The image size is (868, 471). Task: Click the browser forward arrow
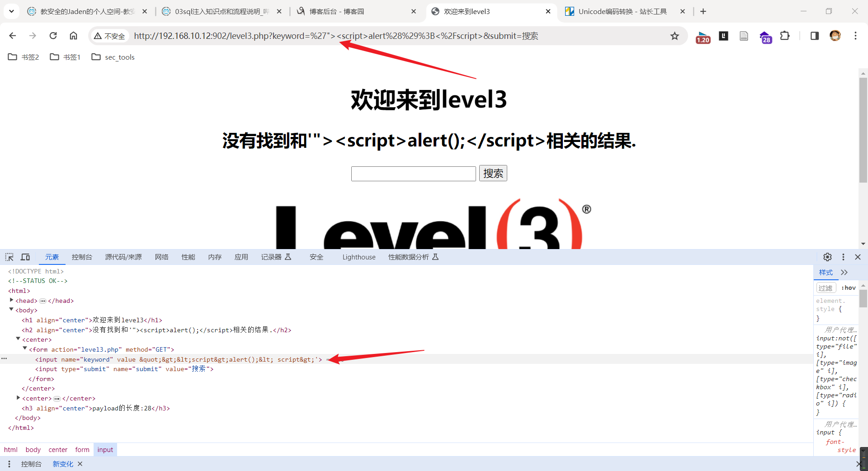click(33, 36)
